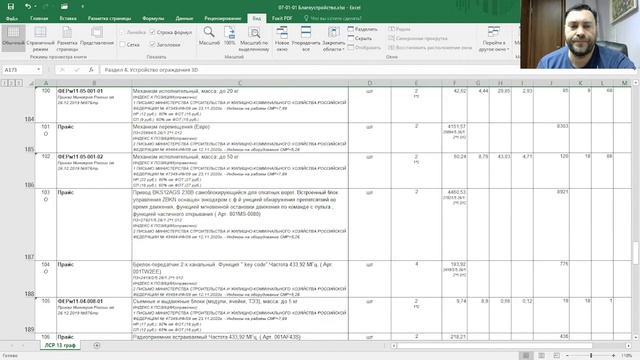
Task: Select cell 'Механизм перемещения (Espo)'
Action: (x=240, y=138)
